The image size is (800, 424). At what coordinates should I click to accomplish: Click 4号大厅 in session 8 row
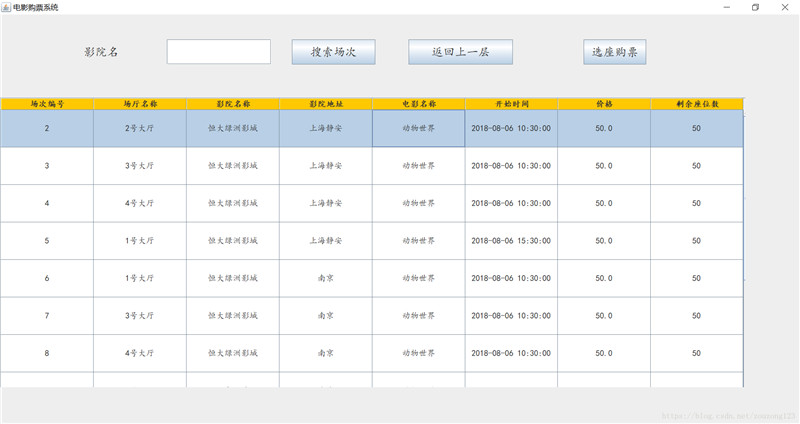(x=140, y=353)
